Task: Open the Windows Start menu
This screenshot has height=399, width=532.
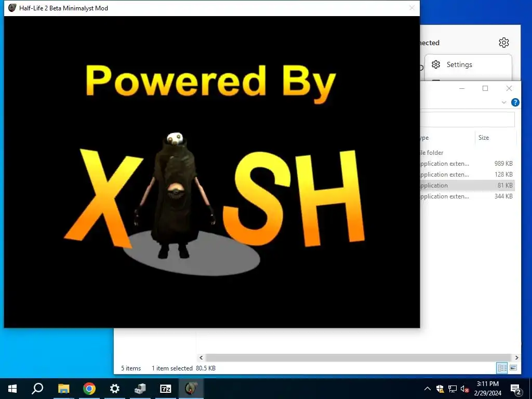Action: pos(12,389)
